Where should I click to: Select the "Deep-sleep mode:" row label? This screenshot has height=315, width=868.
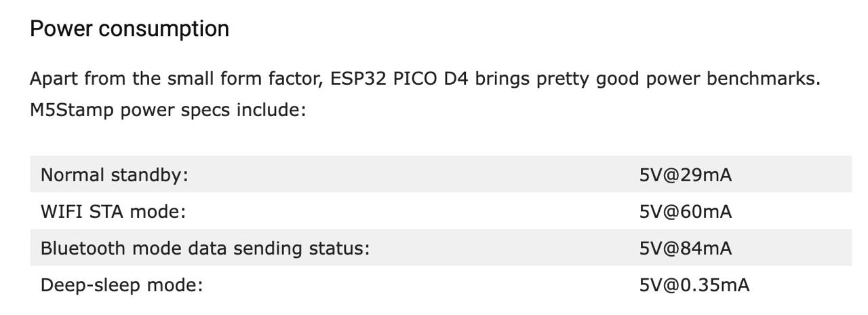[x=122, y=285]
